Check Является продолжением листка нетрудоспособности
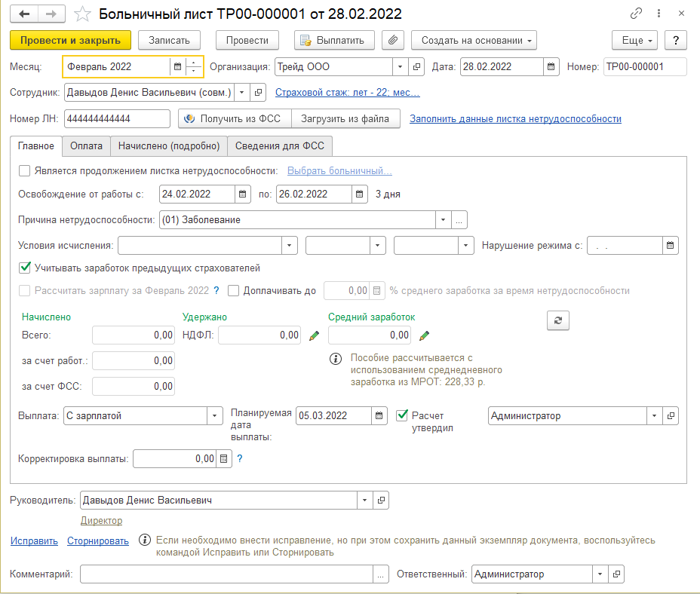 pyautogui.click(x=25, y=171)
